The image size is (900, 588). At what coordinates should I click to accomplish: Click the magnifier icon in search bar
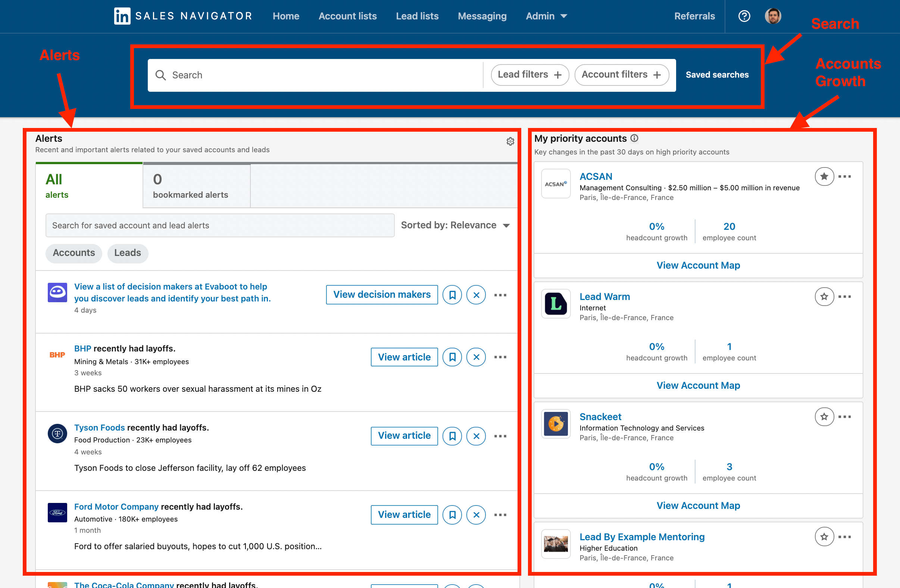point(160,75)
